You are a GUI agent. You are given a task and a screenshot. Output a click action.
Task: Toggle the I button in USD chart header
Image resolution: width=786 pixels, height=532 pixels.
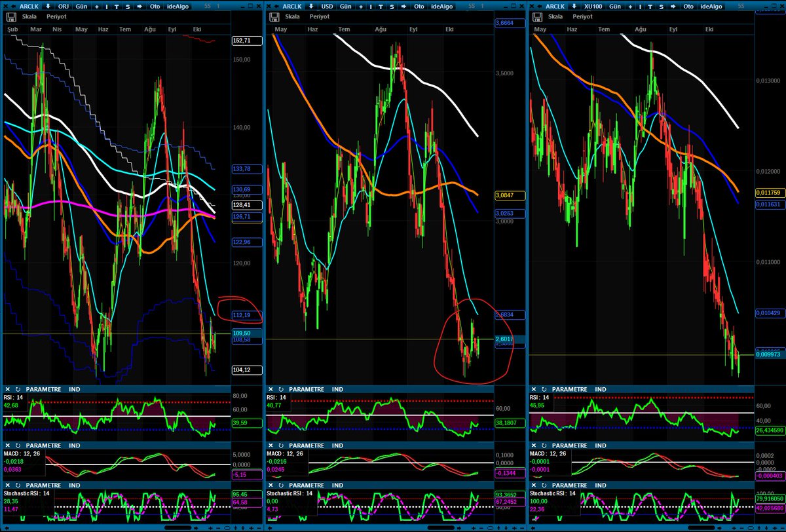click(x=371, y=7)
